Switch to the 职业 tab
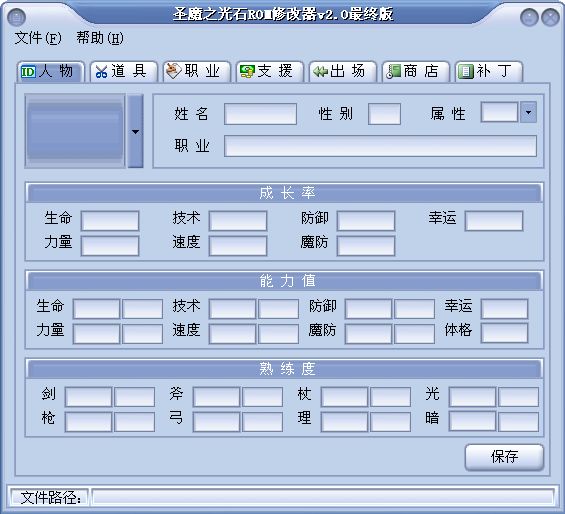This screenshot has width=565, height=514. [197, 71]
